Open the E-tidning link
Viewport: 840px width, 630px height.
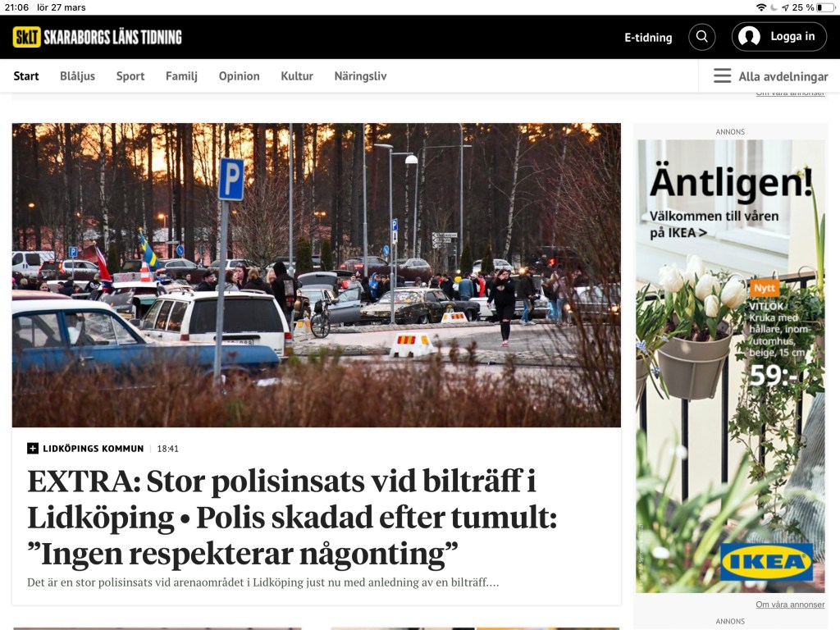(x=648, y=37)
